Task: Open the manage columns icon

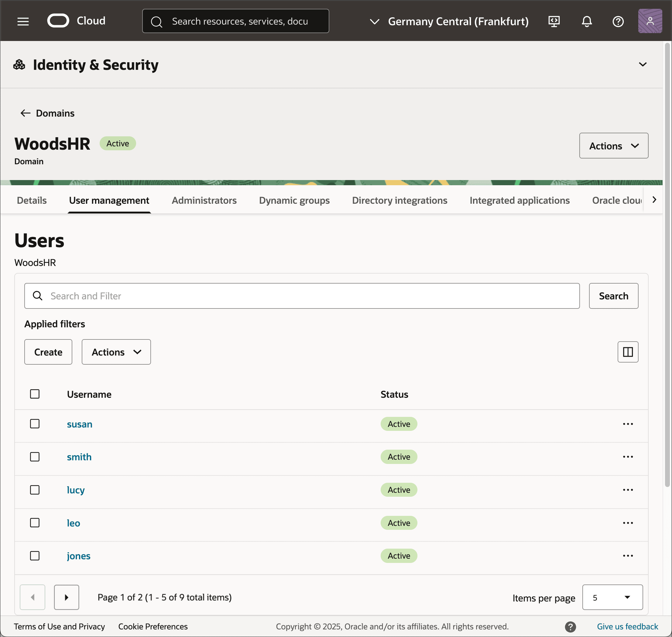Action: click(628, 352)
